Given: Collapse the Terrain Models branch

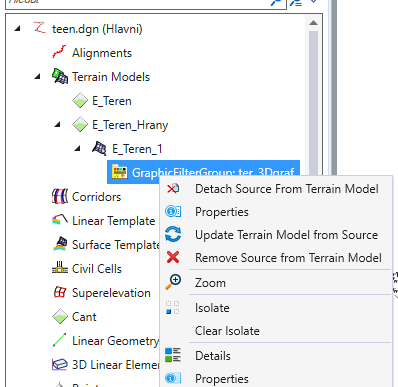Looking at the screenshot, I should (37, 77).
